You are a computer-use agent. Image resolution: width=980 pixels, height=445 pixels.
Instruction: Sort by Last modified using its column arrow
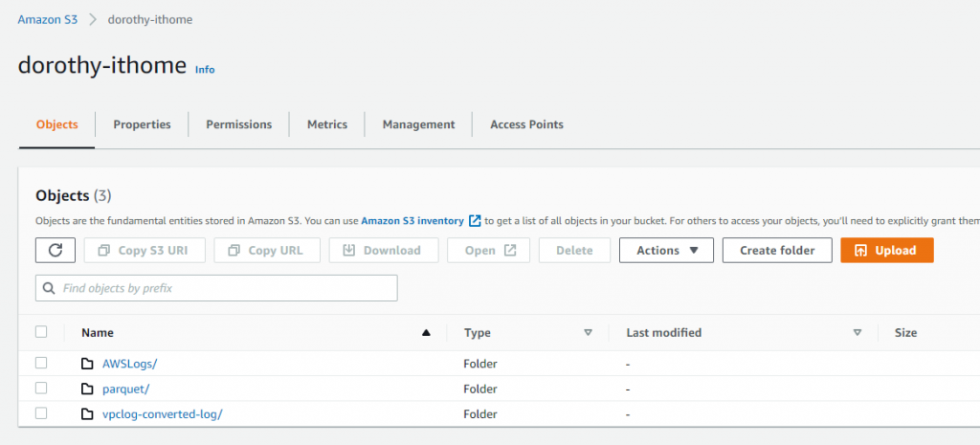point(857,332)
